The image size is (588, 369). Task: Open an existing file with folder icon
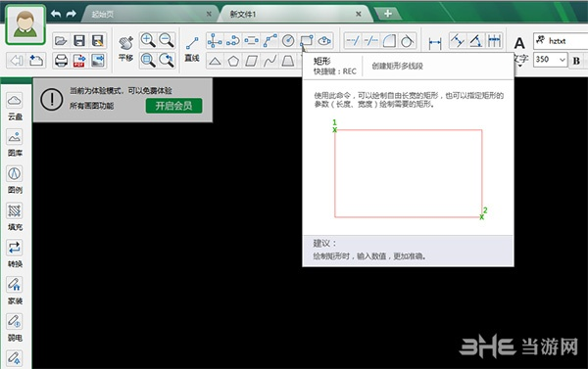click(61, 40)
